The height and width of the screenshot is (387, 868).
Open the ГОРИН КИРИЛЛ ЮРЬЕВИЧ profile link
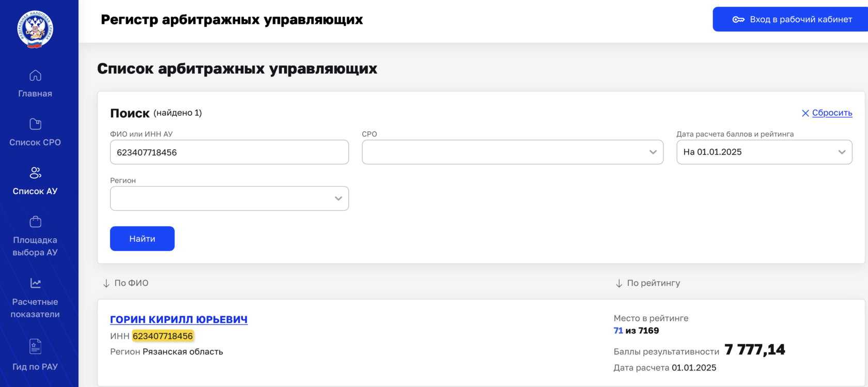(179, 320)
